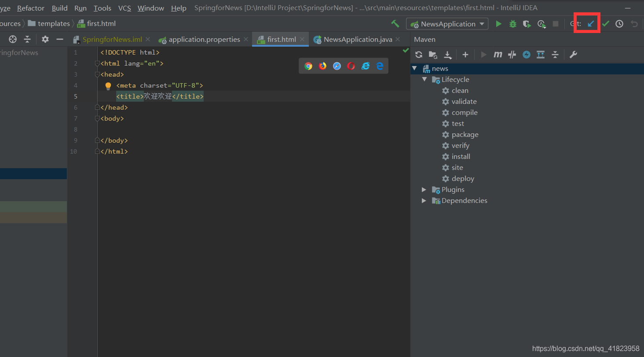
Task: Hide the Project tool window
Action: coord(60,39)
